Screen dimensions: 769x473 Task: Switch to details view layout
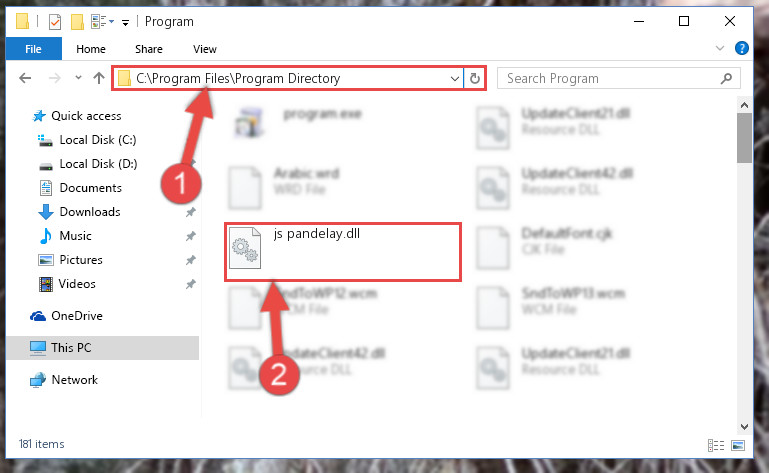[716, 445]
